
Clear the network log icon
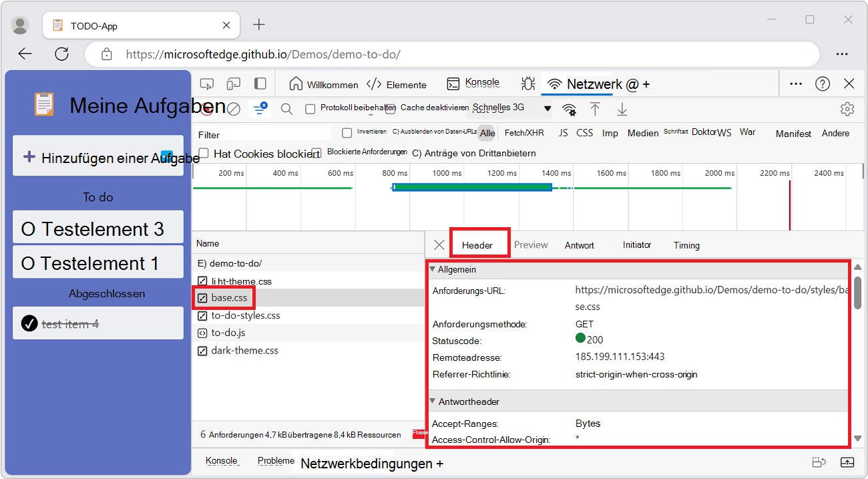coord(233,109)
